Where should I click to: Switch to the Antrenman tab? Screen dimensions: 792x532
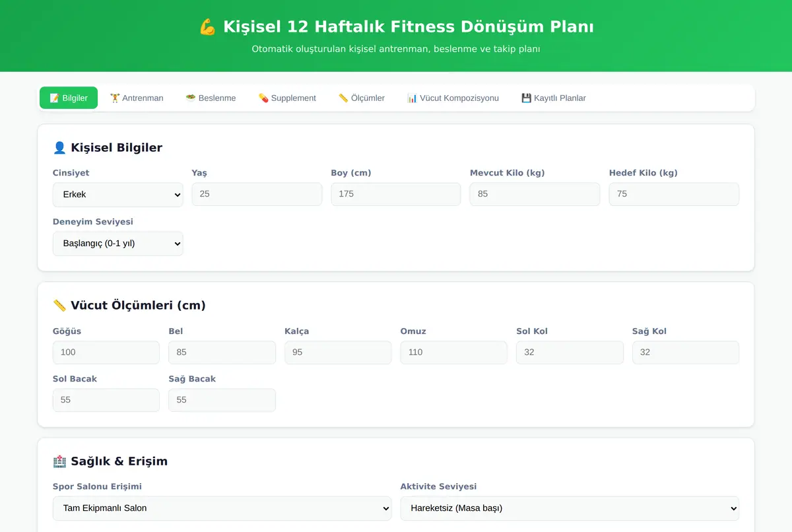click(137, 98)
